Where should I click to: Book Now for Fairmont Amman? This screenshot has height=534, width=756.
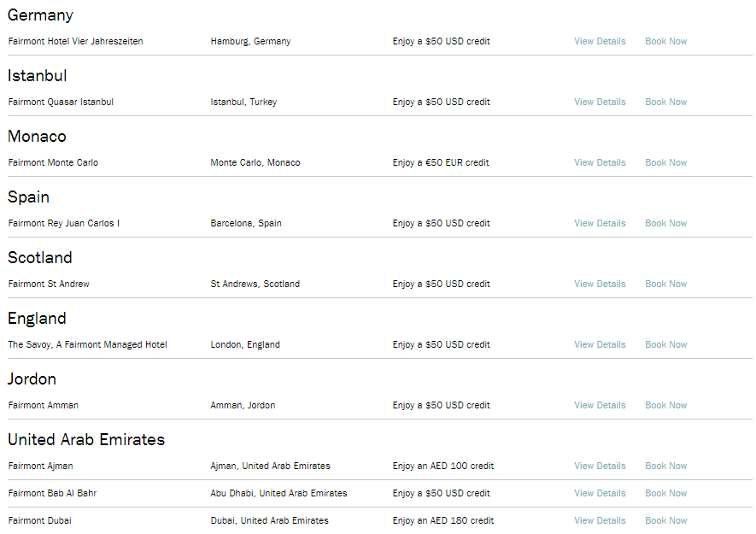point(665,406)
